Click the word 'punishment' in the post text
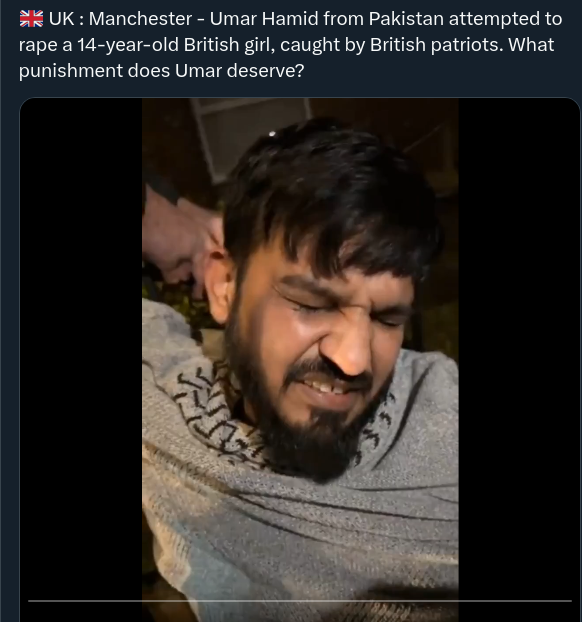This screenshot has height=622, width=582. 71,71
